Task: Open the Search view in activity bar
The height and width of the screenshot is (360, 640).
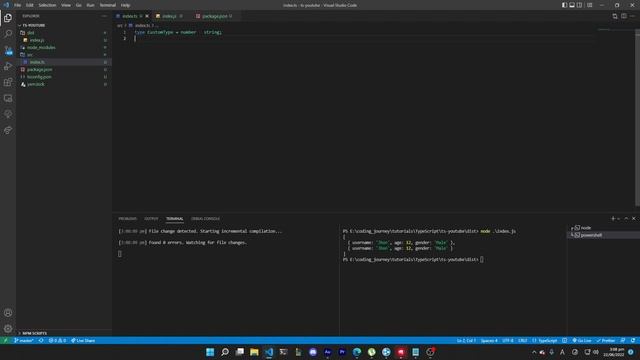Action: click(8, 34)
